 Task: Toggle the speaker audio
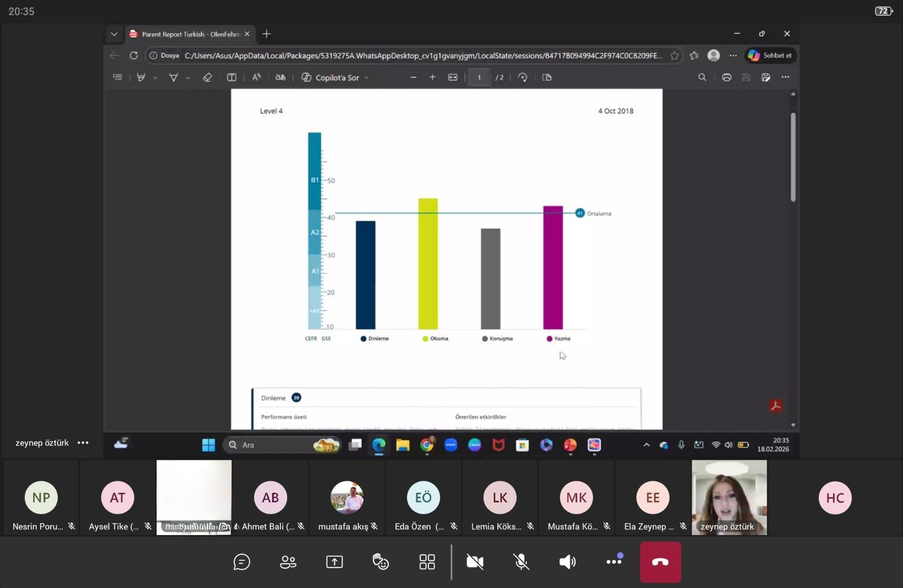pos(567,562)
